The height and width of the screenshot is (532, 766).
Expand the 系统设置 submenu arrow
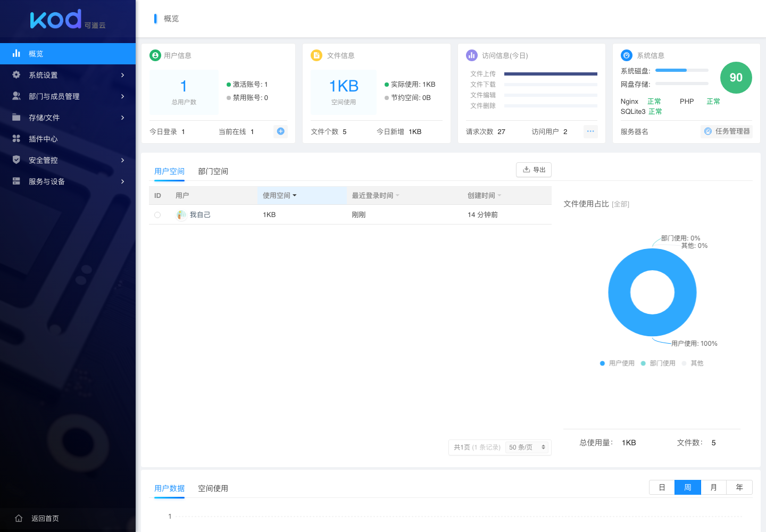coord(123,75)
